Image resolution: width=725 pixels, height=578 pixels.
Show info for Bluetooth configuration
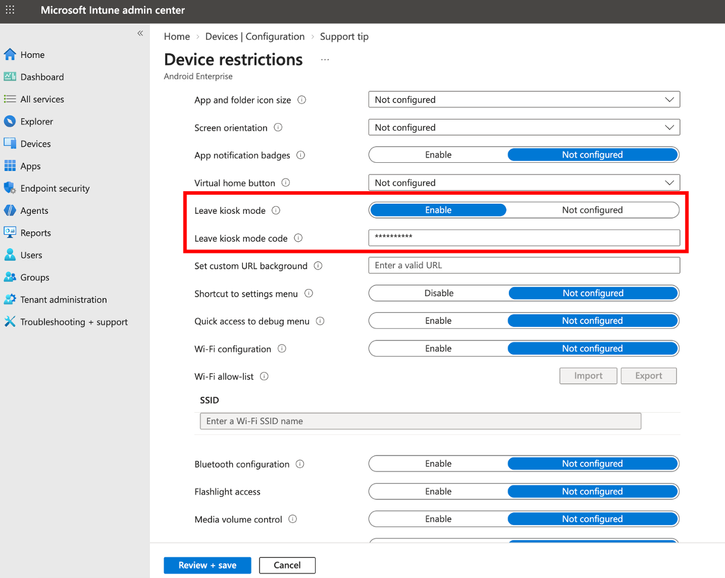300,464
